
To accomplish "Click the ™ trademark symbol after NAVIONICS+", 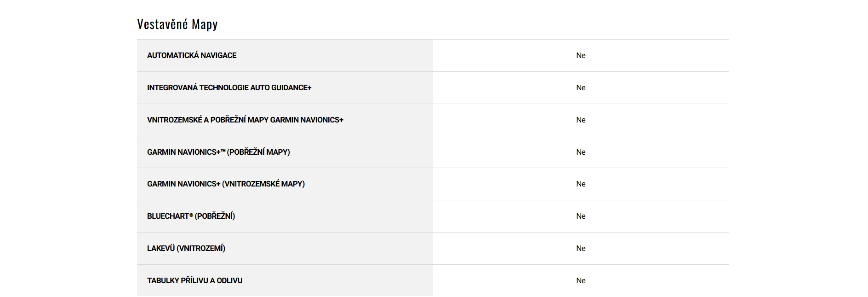I will [x=223, y=151].
